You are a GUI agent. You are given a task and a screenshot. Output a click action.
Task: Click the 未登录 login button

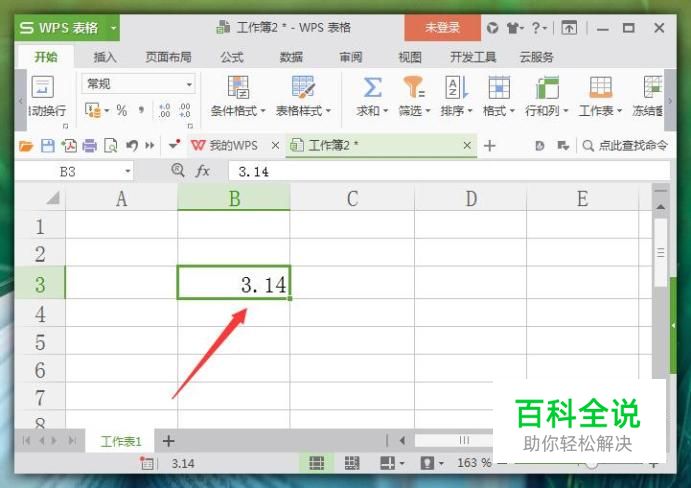pos(442,28)
